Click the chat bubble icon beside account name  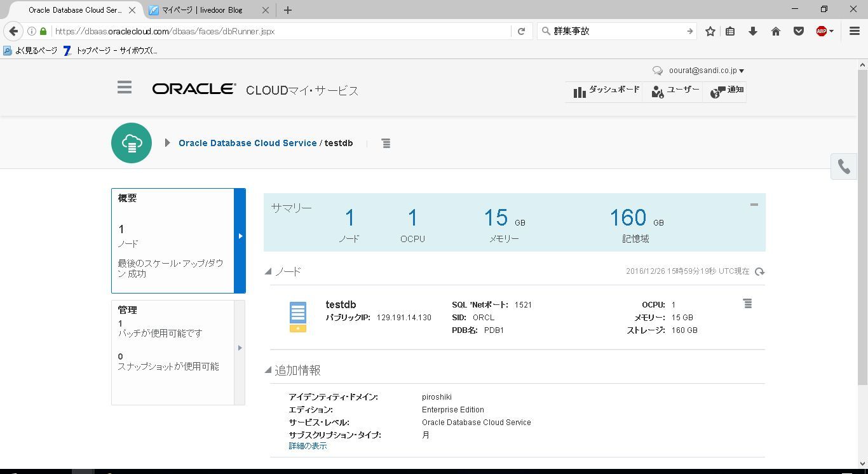658,71
